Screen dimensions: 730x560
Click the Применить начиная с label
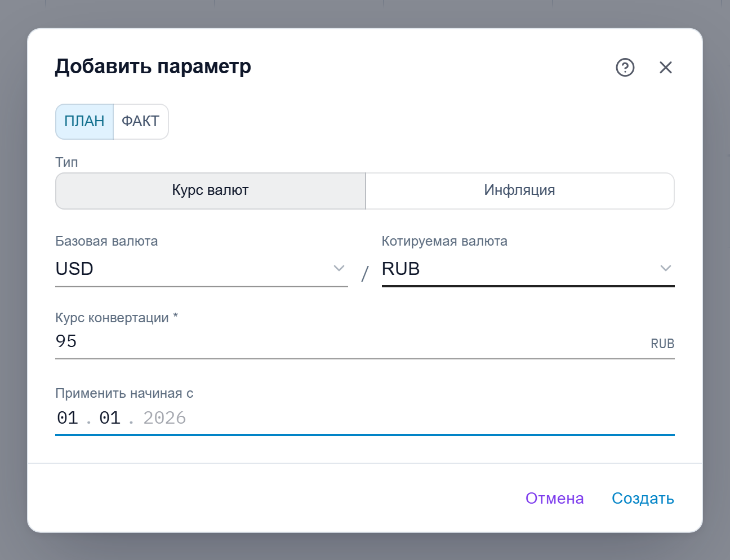point(124,393)
